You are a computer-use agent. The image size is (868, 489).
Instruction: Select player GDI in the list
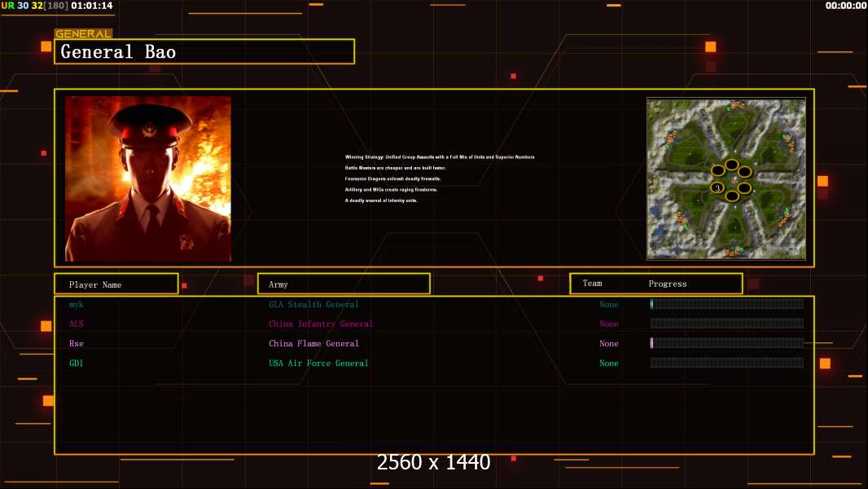coord(77,363)
